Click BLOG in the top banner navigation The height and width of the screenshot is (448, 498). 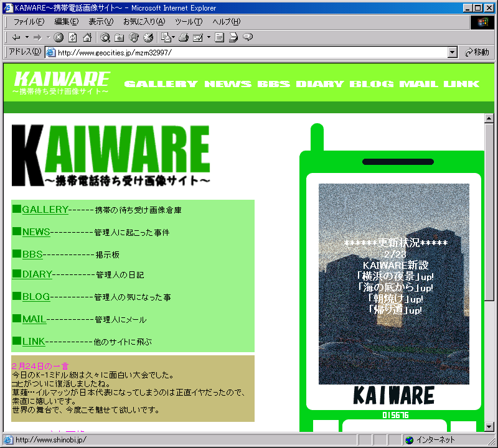point(372,84)
